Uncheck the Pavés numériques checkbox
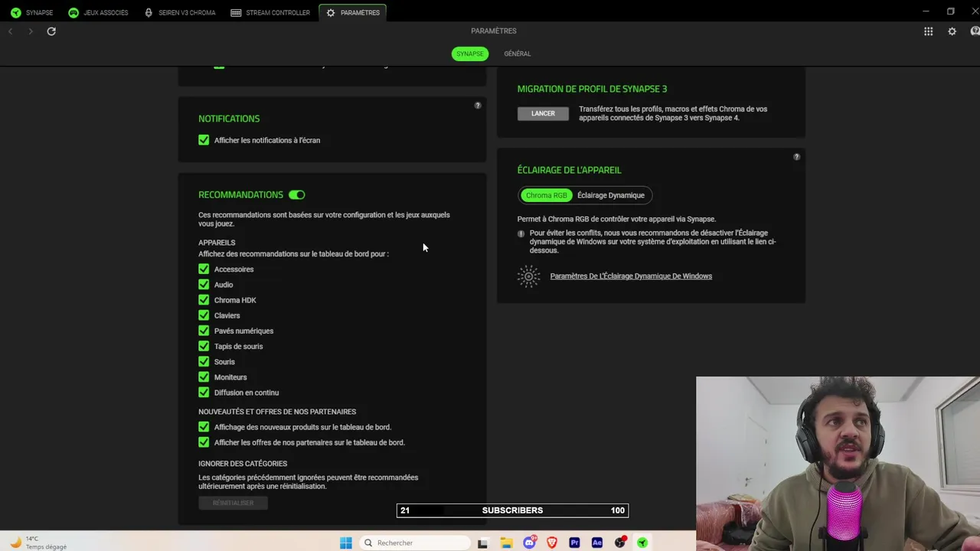 (204, 331)
